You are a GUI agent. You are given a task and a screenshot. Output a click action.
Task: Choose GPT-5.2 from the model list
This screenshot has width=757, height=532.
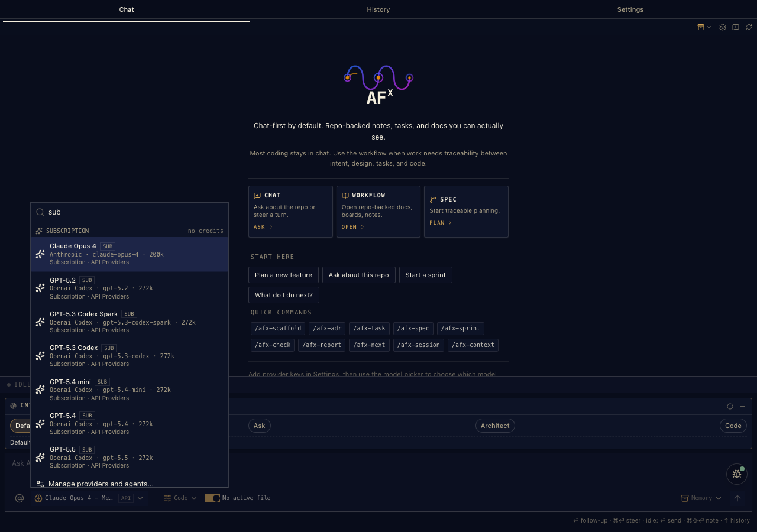[130, 288]
